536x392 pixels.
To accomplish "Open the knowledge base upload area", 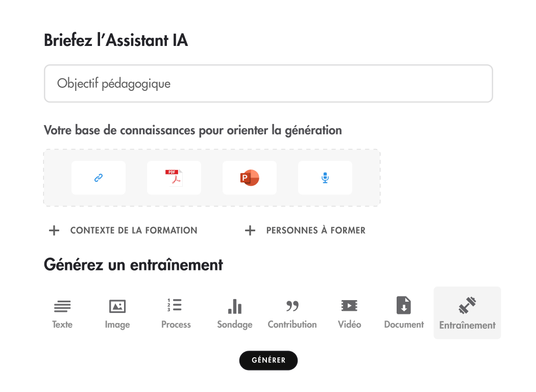I will 211,178.
